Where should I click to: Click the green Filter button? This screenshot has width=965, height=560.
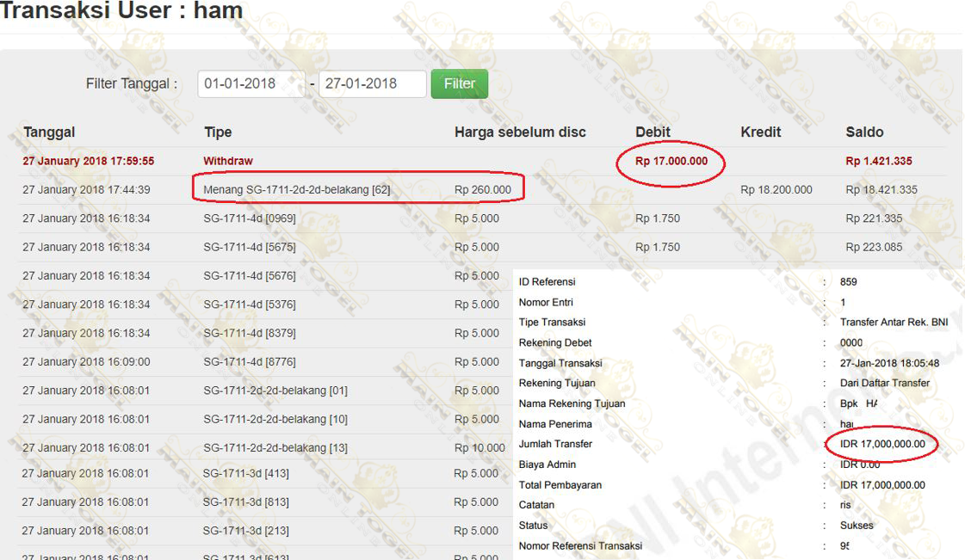click(x=459, y=83)
